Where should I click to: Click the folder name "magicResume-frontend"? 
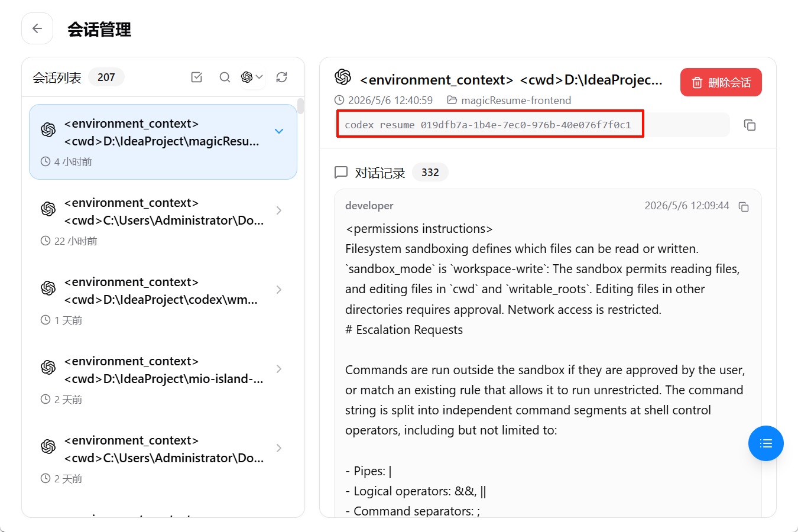click(516, 100)
